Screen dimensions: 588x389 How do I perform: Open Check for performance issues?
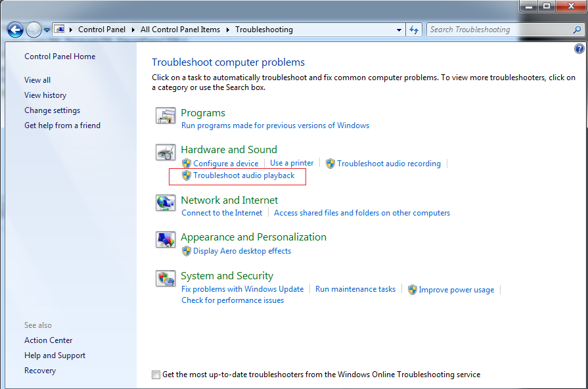pyautogui.click(x=233, y=300)
